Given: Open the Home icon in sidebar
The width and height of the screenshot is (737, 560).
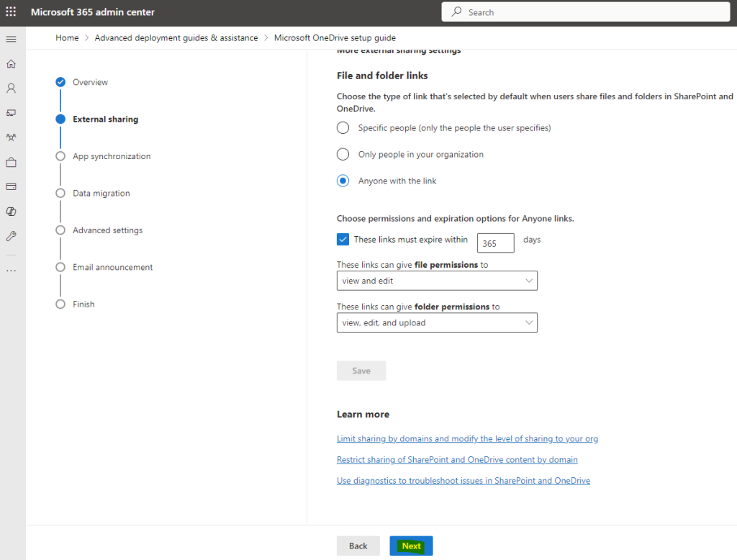Looking at the screenshot, I should click(x=11, y=63).
